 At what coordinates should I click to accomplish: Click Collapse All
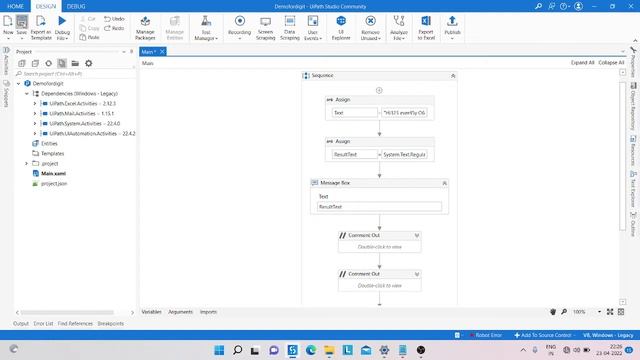pos(611,62)
